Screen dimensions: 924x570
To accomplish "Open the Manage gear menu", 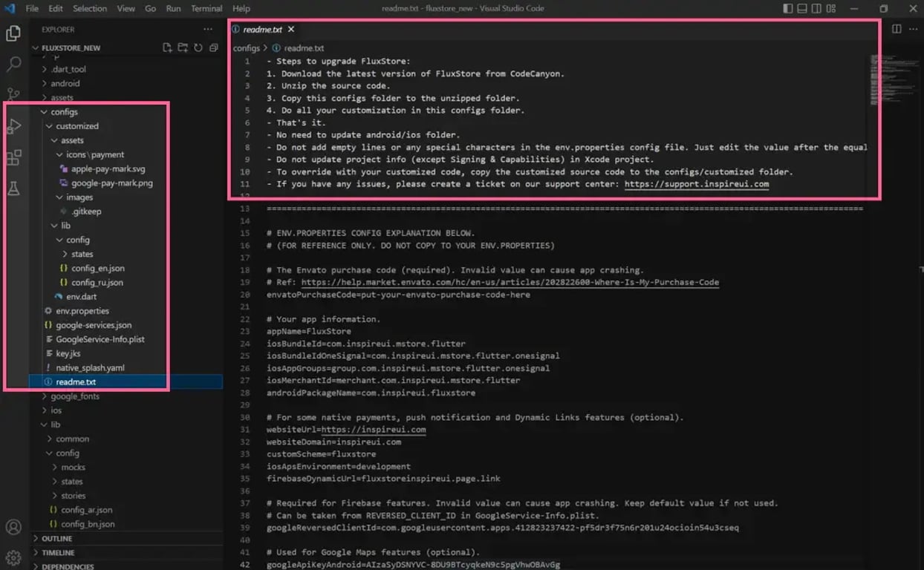I will point(13,557).
